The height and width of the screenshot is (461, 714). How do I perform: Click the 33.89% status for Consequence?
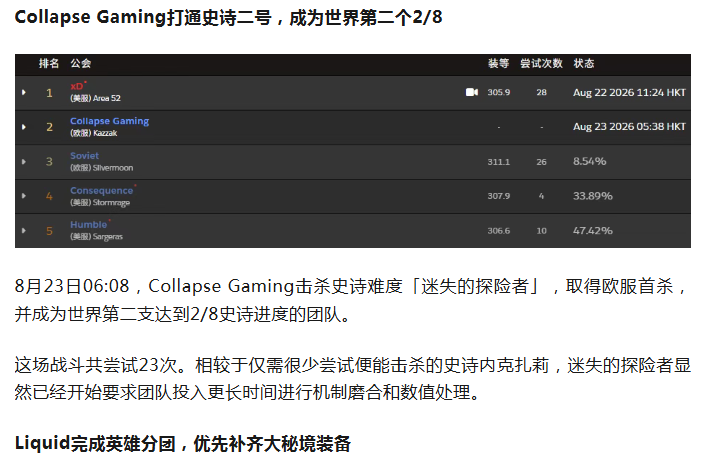tap(593, 196)
